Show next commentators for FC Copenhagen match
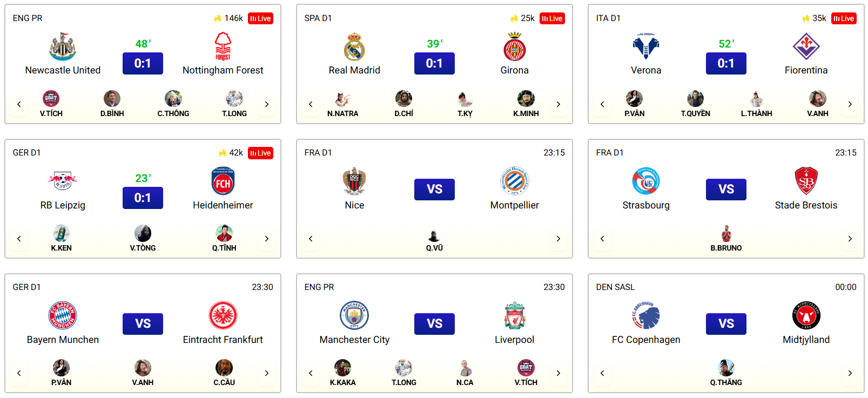This screenshot has height=398, width=868. point(850,373)
